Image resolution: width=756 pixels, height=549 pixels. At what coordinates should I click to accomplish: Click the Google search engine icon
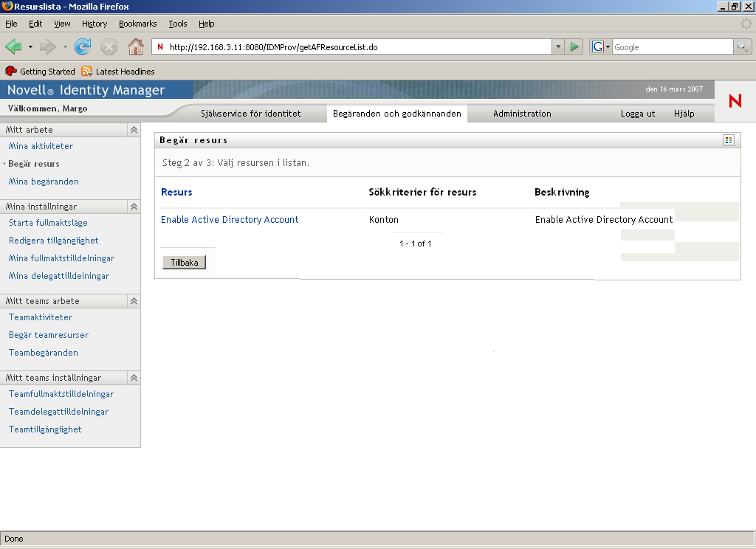(598, 46)
